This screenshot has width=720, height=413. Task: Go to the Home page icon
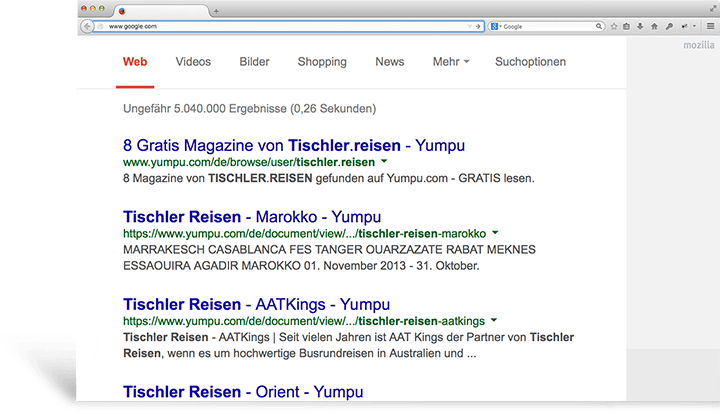click(x=654, y=26)
